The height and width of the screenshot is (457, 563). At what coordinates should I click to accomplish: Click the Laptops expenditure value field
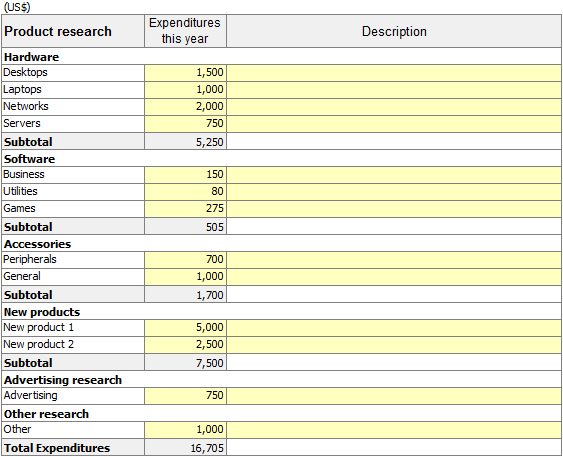pos(185,90)
